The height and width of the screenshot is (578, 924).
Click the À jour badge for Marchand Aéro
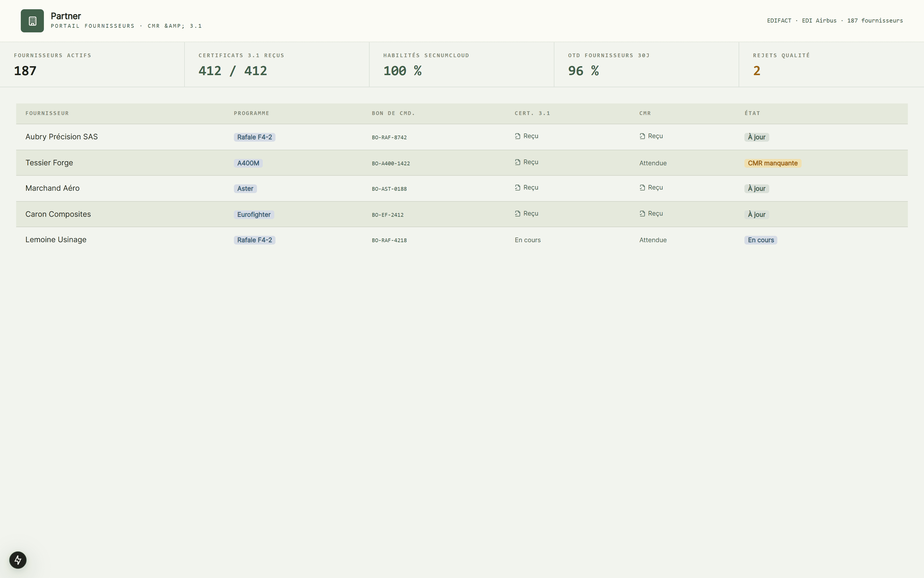(757, 189)
